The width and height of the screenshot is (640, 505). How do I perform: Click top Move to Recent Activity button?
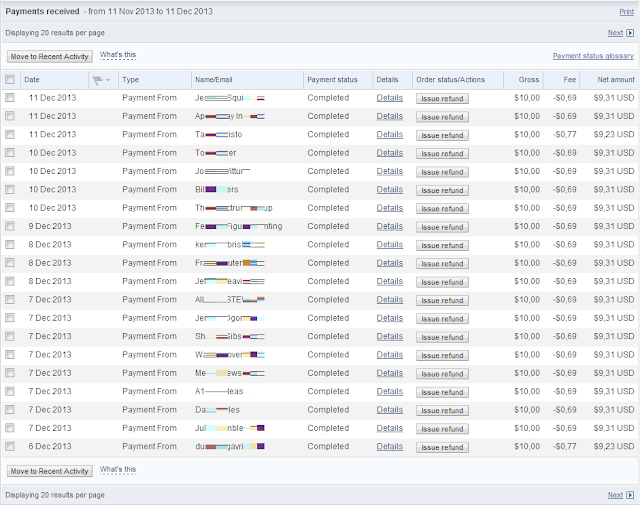pyautogui.click(x=50, y=56)
